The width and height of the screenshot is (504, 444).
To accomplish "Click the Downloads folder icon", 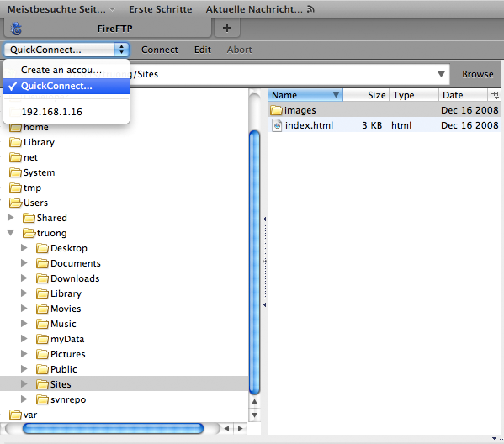I will click(x=42, y=278).
